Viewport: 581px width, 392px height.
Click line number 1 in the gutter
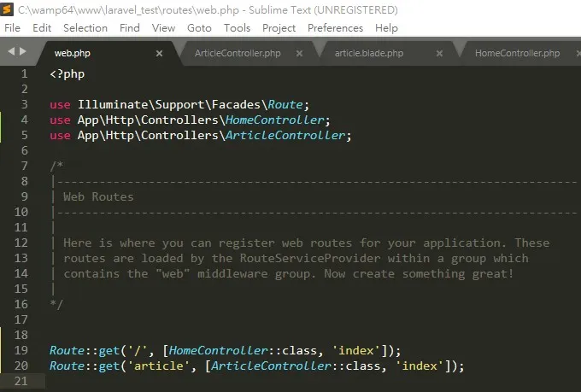point(25,73)
